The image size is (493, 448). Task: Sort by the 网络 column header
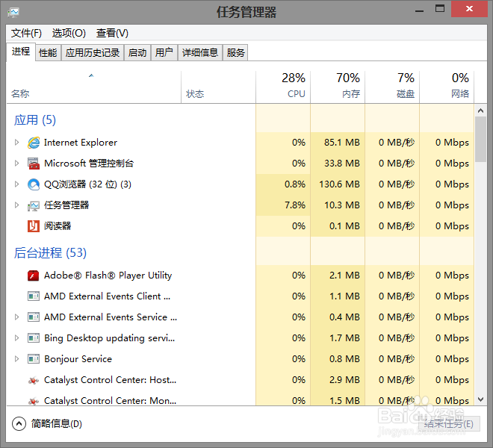447,87
